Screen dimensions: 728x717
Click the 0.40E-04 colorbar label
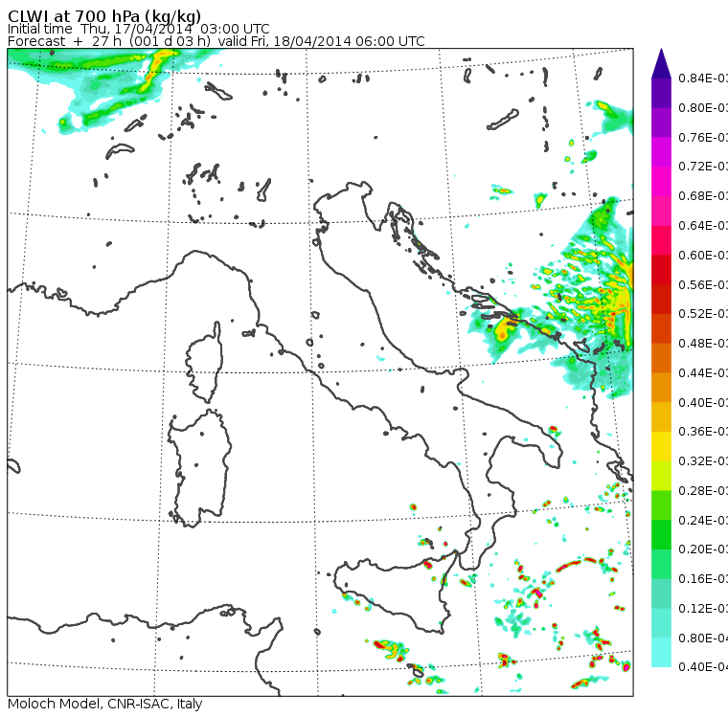(x=703, y=667)
